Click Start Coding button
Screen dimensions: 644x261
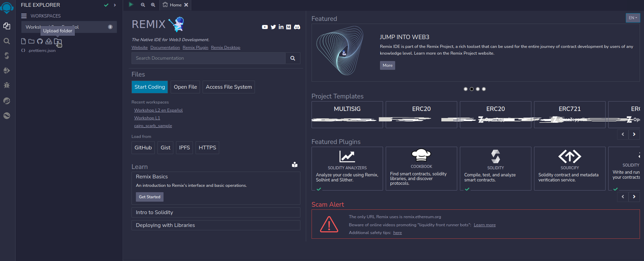pos(150,87)
